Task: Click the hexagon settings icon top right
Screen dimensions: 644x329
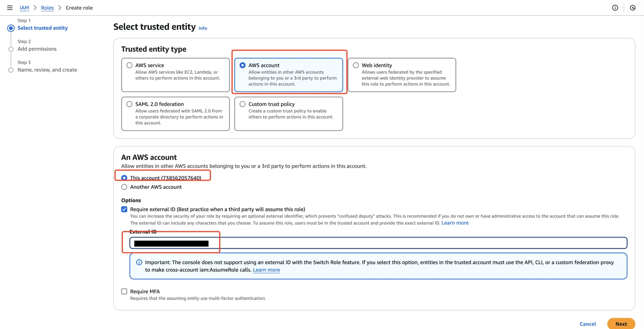Action: pos(633,8)
